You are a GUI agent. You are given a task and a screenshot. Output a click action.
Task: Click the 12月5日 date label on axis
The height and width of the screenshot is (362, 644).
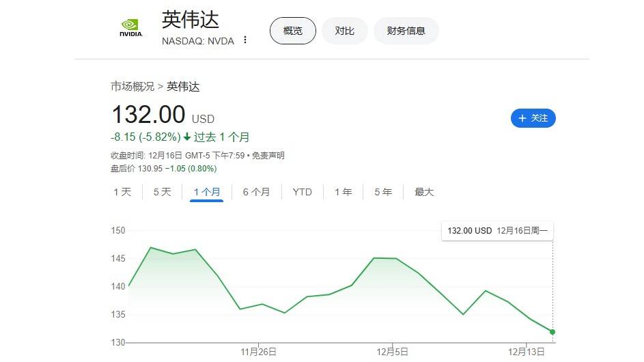pos(393,352)
